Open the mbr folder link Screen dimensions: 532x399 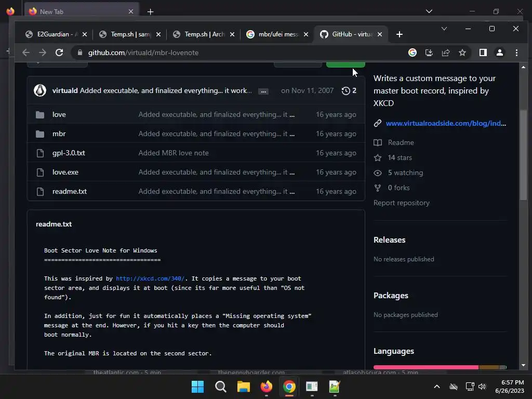[59, 134]
